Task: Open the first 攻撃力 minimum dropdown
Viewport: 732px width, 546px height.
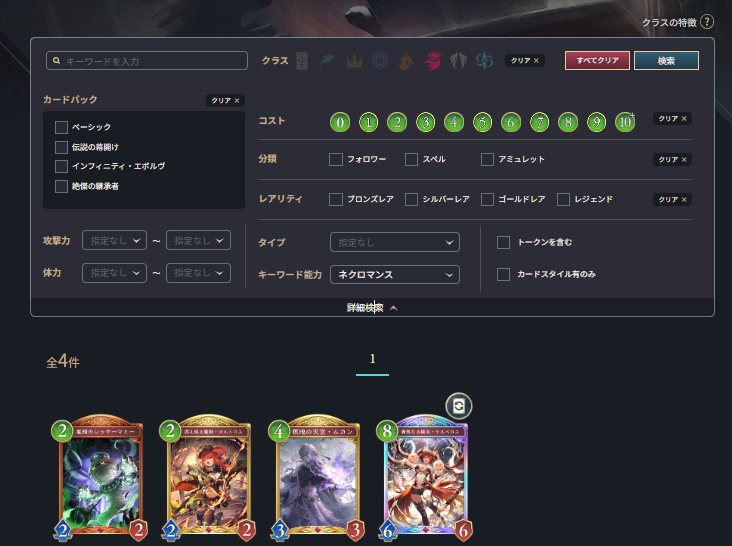Action: click(x=114, y=240)
